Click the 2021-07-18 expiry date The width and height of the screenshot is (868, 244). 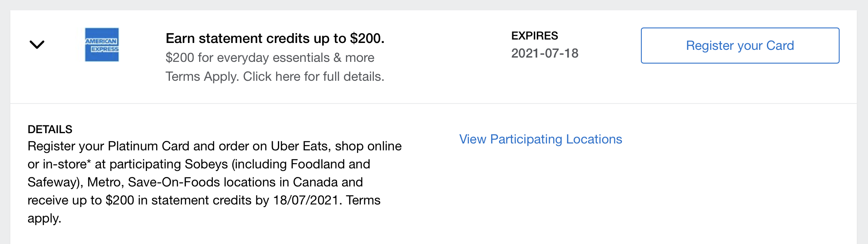coord(545,53)
